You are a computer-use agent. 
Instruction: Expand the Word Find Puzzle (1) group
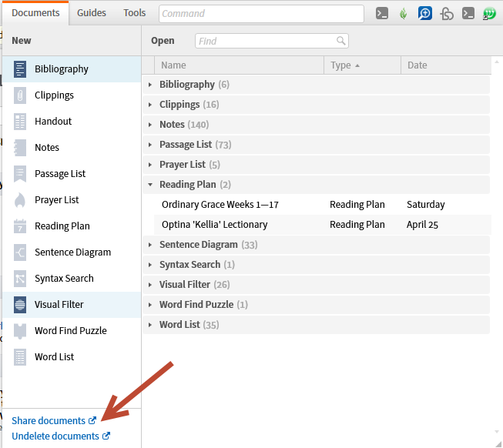point(149,305)
